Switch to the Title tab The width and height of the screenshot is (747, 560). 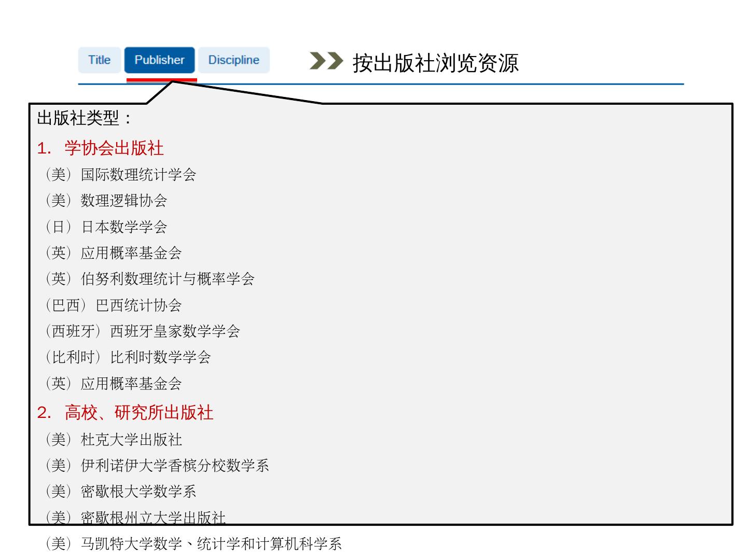[99, 60]
